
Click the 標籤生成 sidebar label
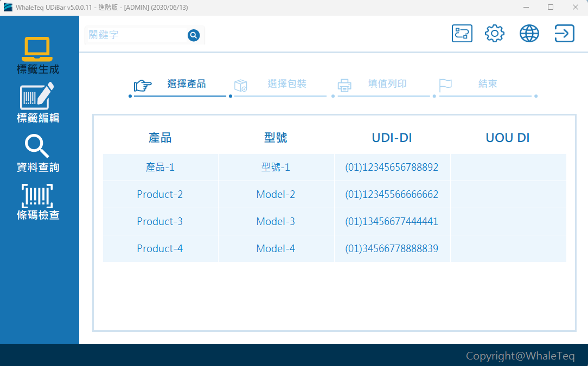[x=38, y=69]
